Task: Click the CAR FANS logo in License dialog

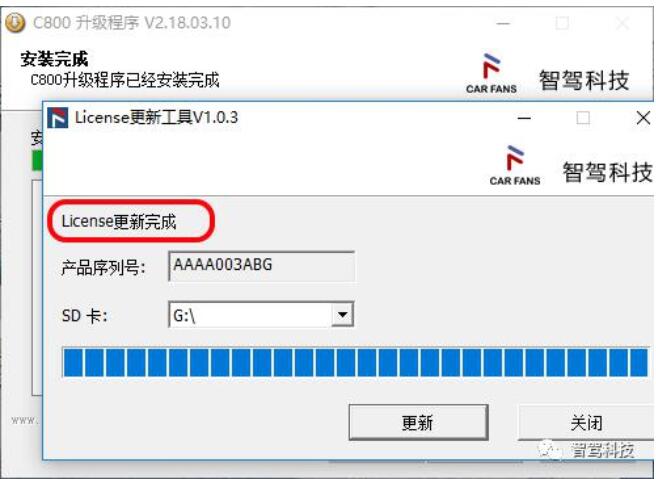Action: (x=515, y=166)
